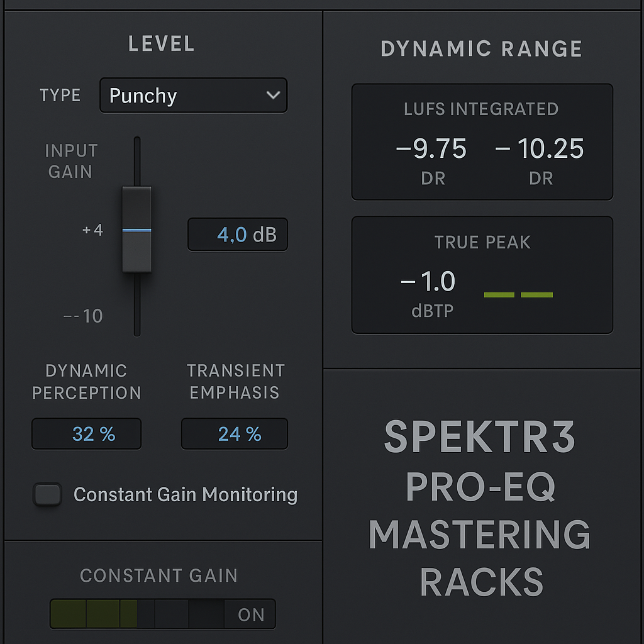This screenshot has height=644, width=644.
Task: Click the Dynamic Range section title
Action: 481,49
